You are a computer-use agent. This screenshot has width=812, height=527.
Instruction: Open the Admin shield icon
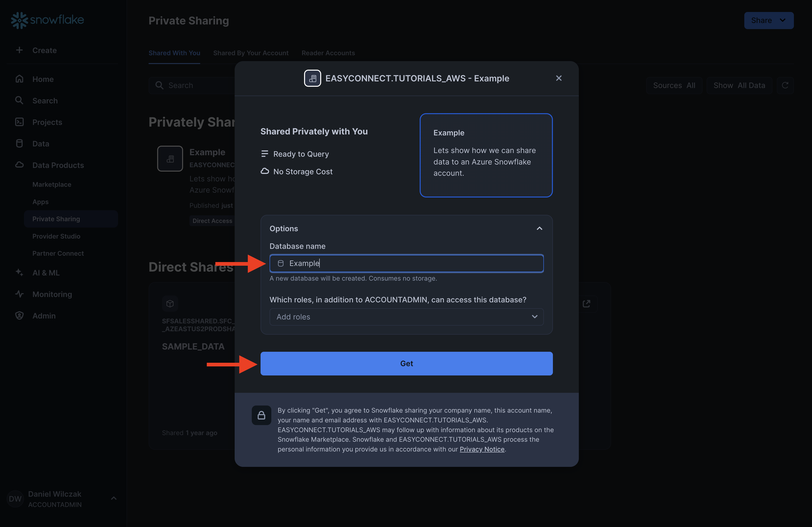coord(20,316)
